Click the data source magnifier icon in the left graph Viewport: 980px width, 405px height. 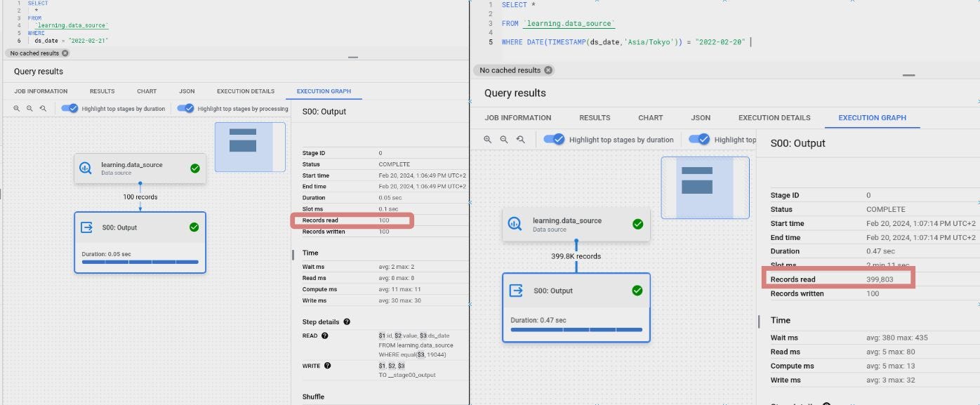click(86, 168)
